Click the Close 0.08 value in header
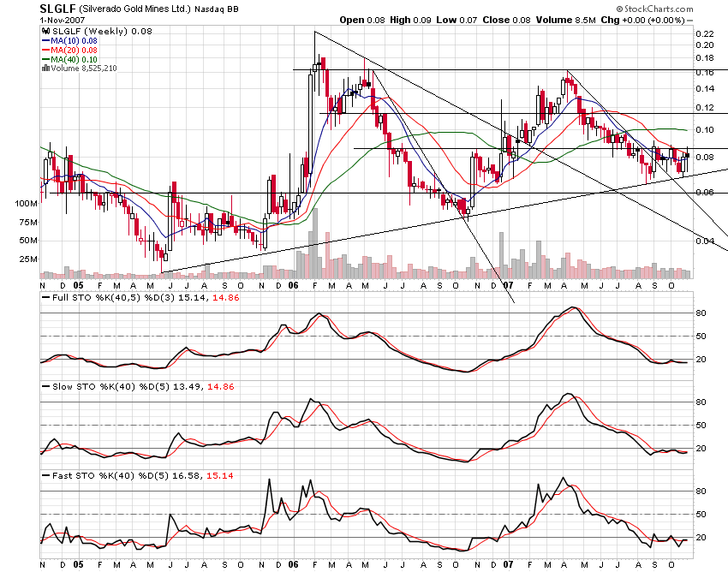This screenshot has width=728, height=572. click(506, 20)
